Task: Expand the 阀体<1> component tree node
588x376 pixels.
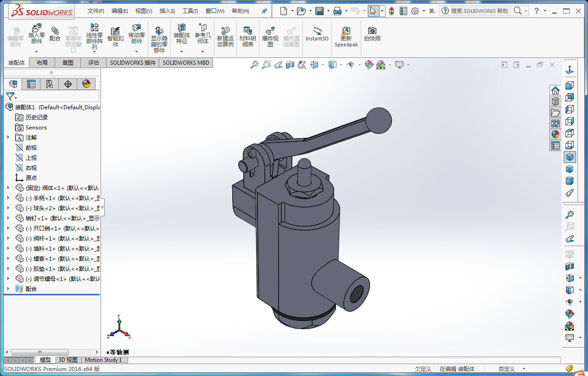Action: coord(8,188)
